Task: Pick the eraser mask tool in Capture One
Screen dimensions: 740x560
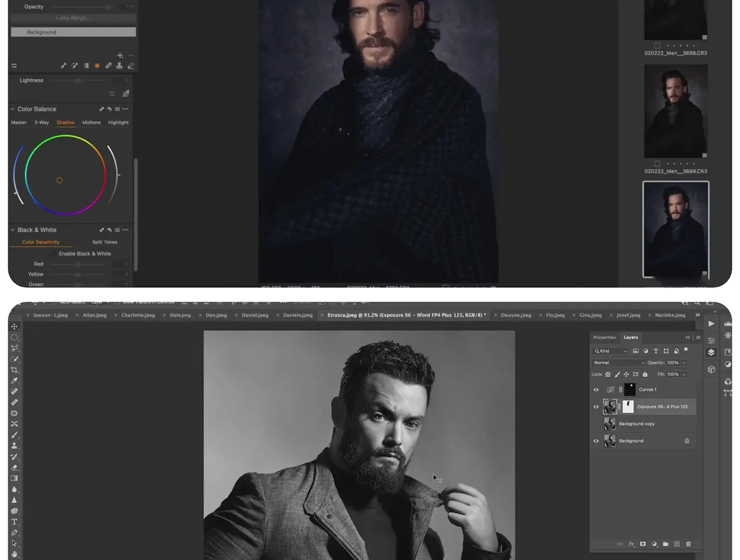Action: (131, 66)
